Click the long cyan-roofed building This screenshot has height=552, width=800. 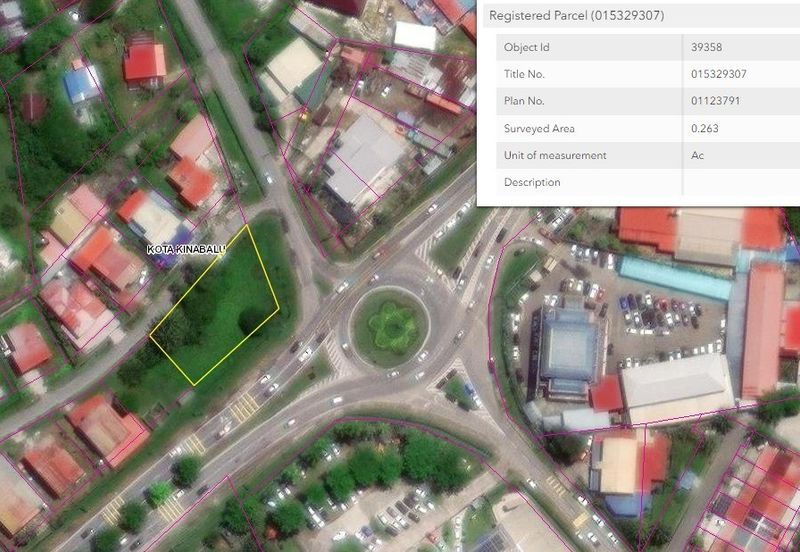click(x=674, y=277)
